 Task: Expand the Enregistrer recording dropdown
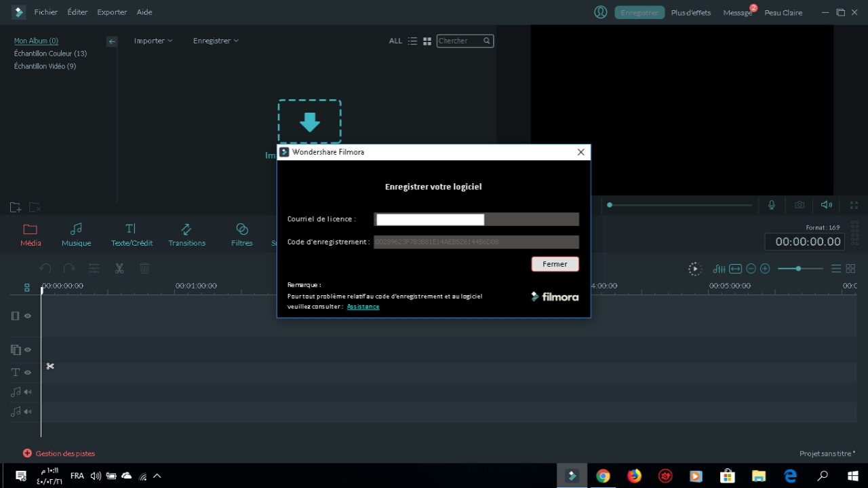coord(216,41)
